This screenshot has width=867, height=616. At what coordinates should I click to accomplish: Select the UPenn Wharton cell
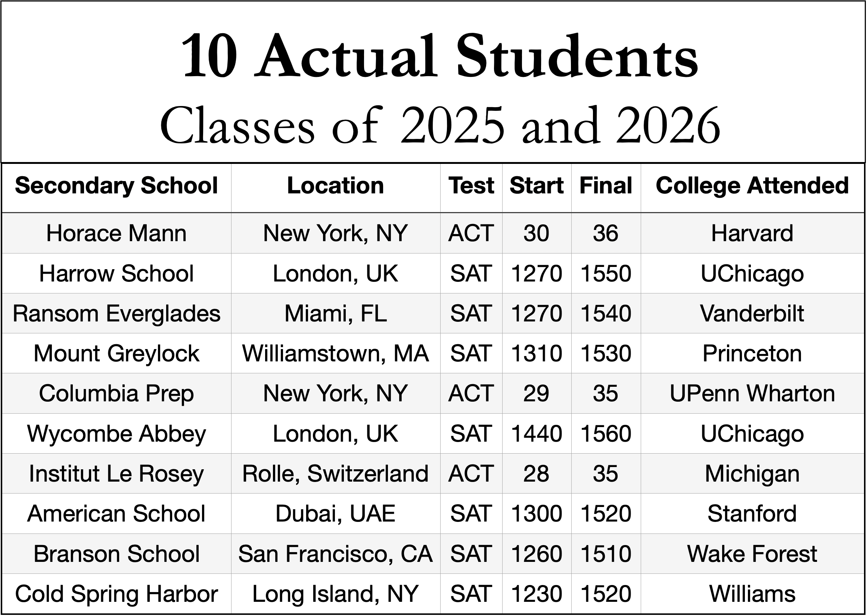(x=752, y=394)
